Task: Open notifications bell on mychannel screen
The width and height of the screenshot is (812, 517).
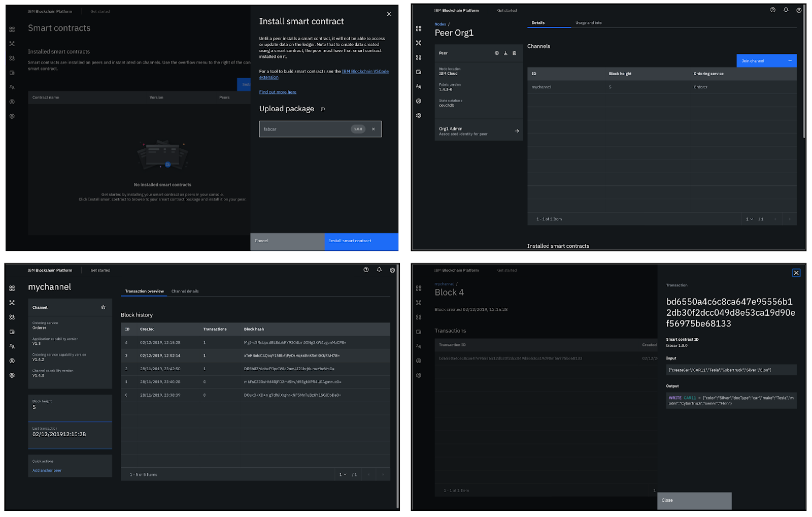Action: point(379,270)
